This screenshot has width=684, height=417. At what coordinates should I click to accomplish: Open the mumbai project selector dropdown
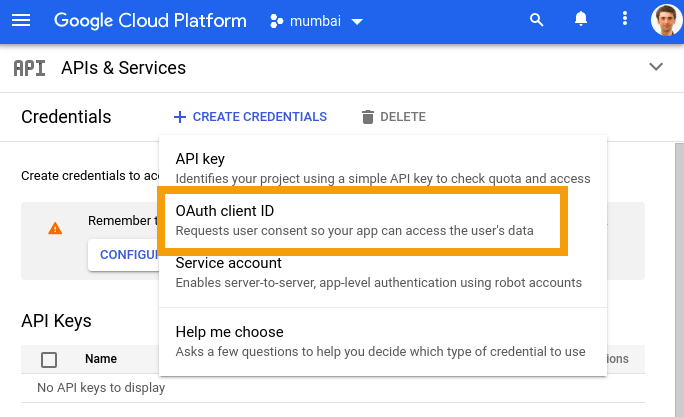(316, 21)
